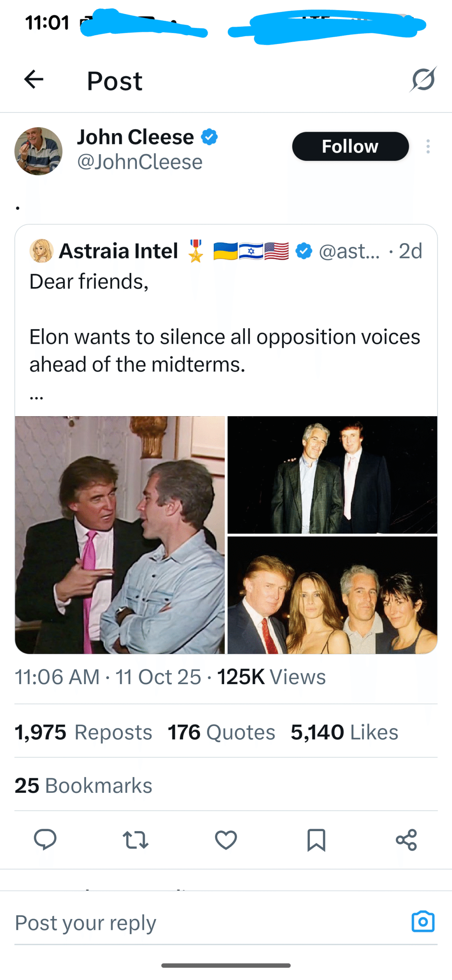Open the top-right photo of two men
Viewport: 452px width, 980px height.
tap(332, 475)
